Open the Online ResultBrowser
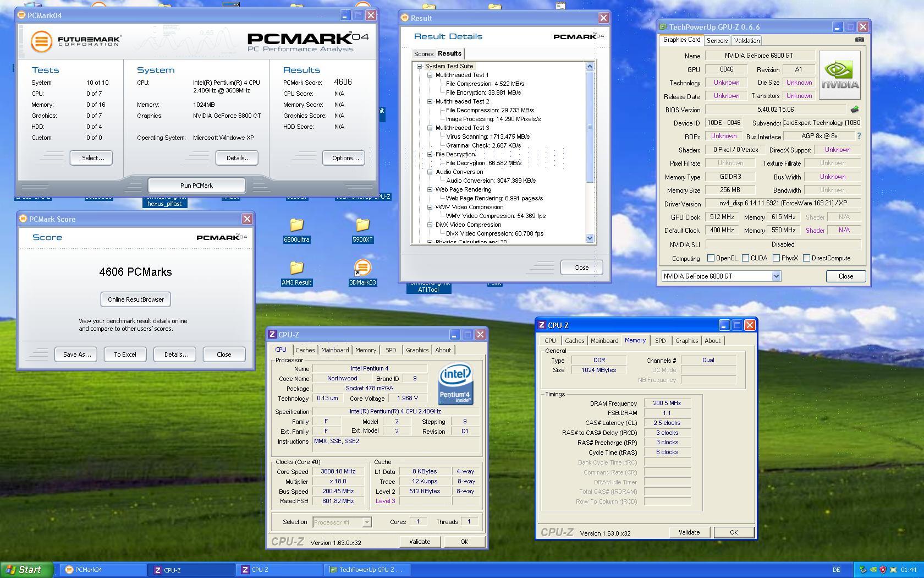 pos(136,299)
